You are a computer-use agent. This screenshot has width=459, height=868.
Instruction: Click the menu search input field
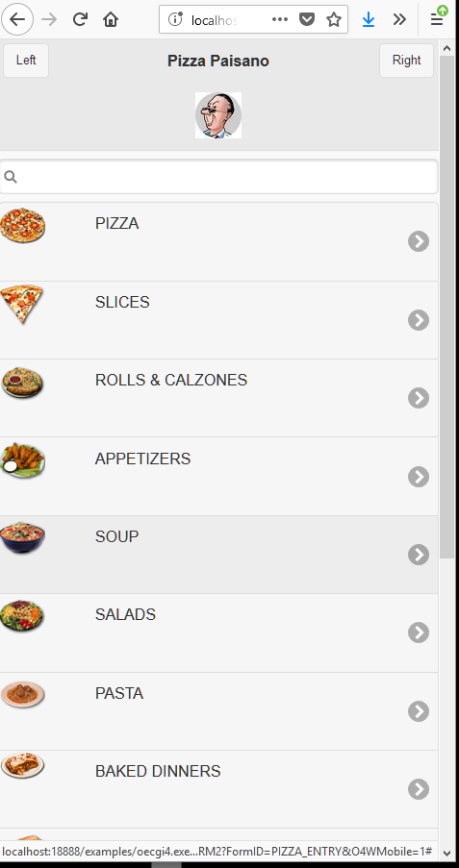point(219,177)
